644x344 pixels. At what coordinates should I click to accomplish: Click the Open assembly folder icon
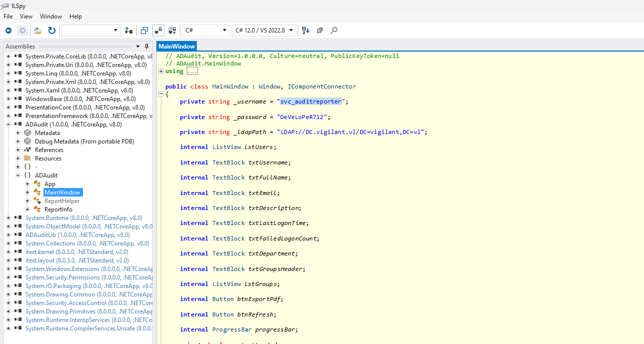[37, 30]
